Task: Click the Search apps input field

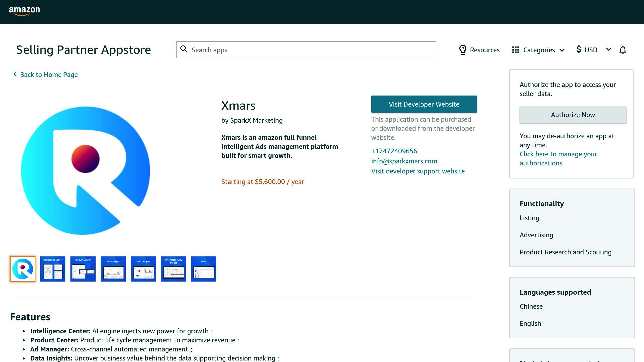Action: tap(306, 50)
